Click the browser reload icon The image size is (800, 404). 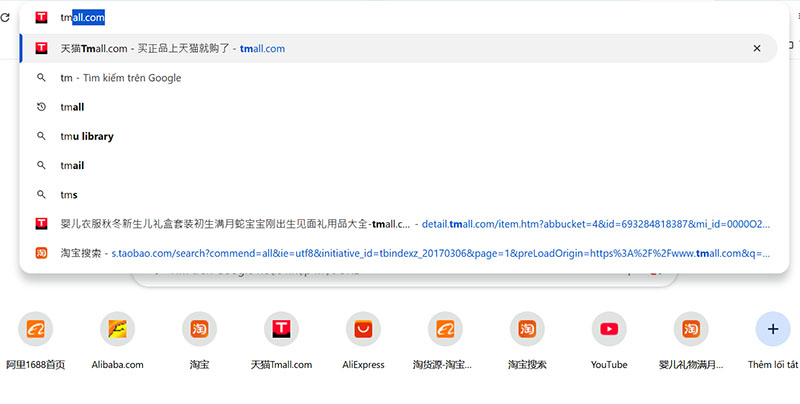point(5,18)
